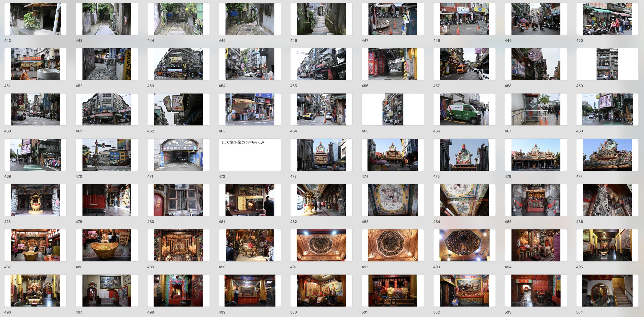Select slide thumbnail 472 with Japanese title text
This screenshot has height=317, width=644.
(x=250, y=155)
